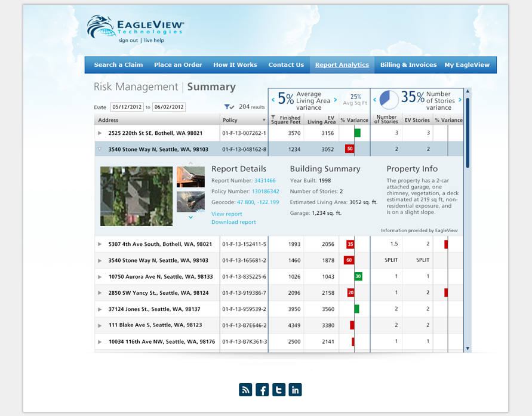Expand row 2525 220th St SE, Bothell
The width and height of the screenshot is (532, 416).
100,133
